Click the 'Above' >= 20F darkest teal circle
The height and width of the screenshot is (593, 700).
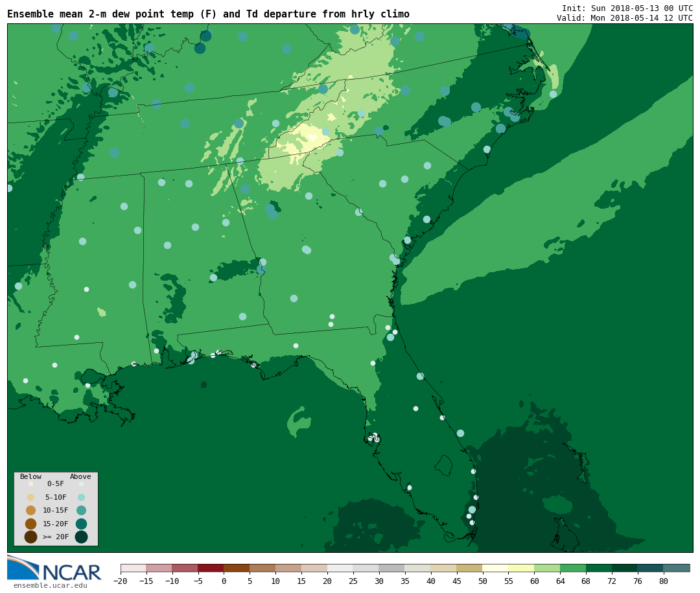pyautogui.click(x=81, y=537)
